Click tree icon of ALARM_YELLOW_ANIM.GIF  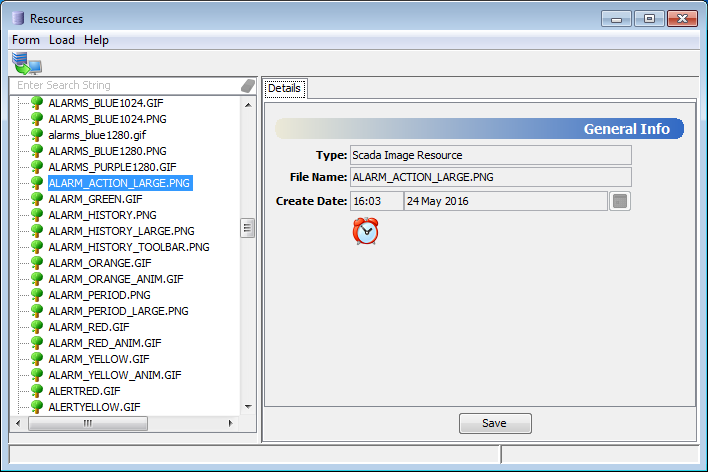pos(37,375)
